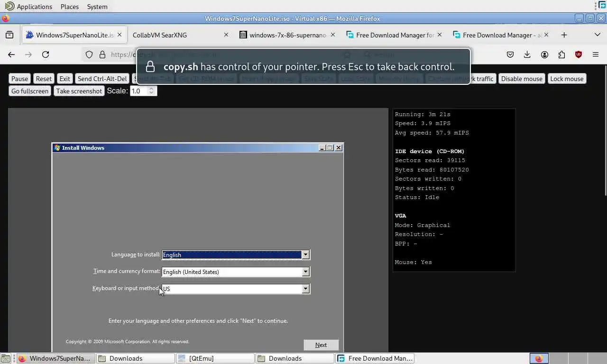
Task: Open the Places menu
Action: point(70,7)
